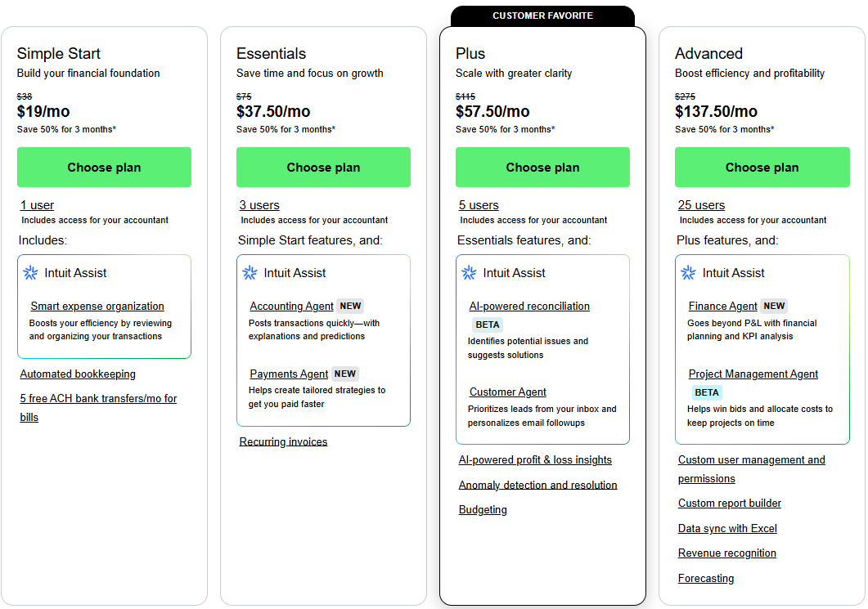The width and height of the screenshot is (868, 609).
Task: Open AI-powered reconciliation details
Action: click(529, 307)
